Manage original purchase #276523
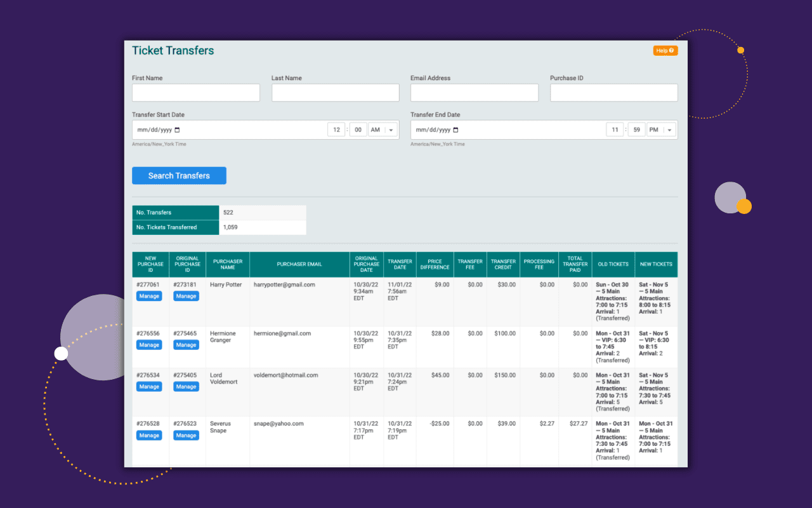Image resolution: width=812 pixels, height=508 pixels. (187, 436)
